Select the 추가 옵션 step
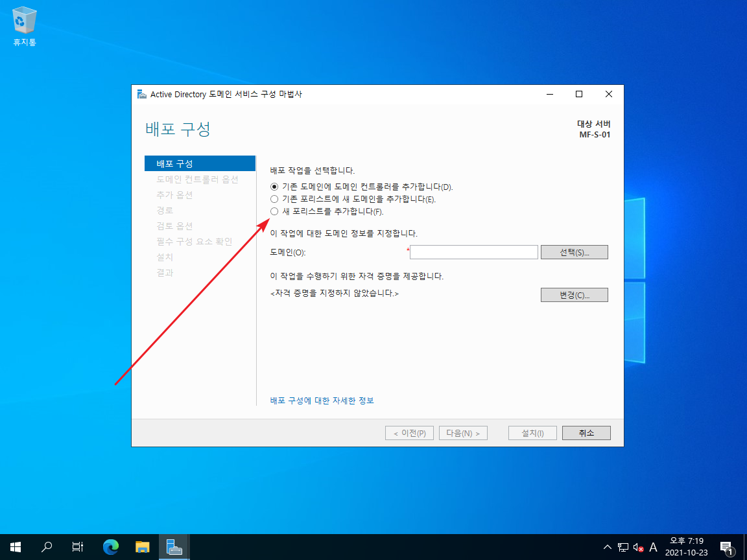This screenshot has height=560, width=747. pos(174,194)
